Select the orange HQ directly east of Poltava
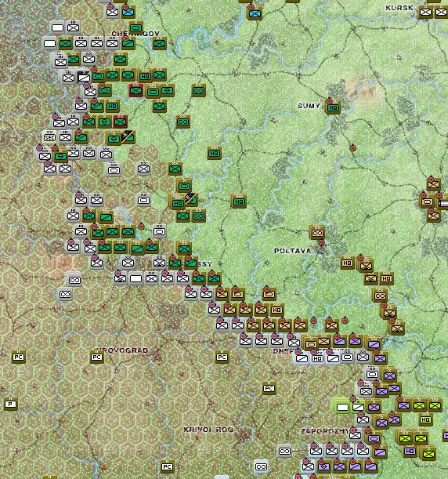The width and height of the screenshot is (448, 479). 347,263
